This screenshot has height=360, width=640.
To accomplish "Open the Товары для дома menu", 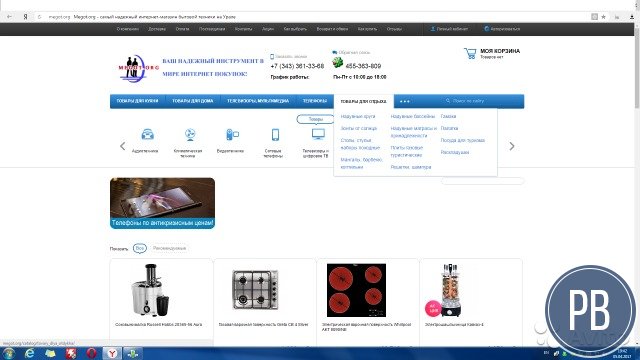I will tap(193, 101).
